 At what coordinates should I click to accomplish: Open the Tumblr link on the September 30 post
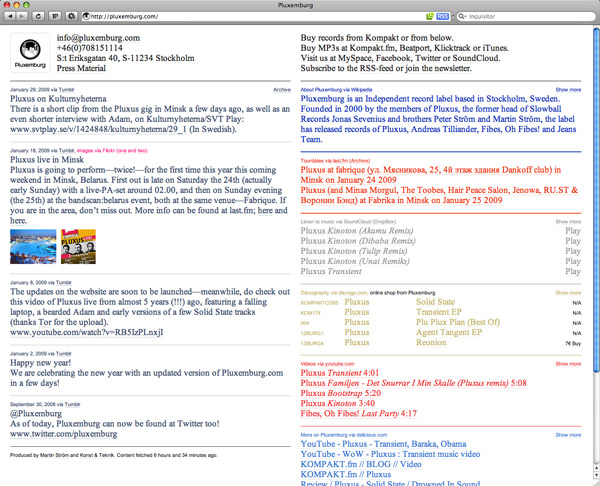[72, 404]
